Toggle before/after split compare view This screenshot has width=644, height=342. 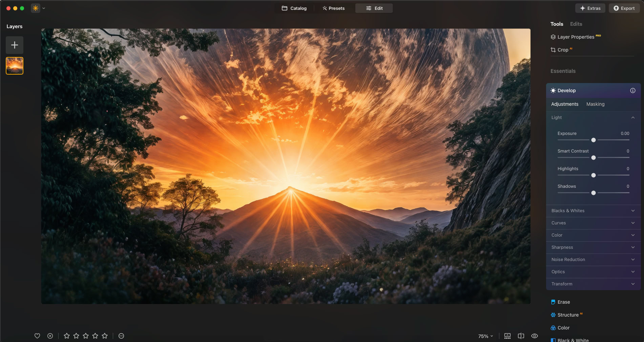[521, 336]
